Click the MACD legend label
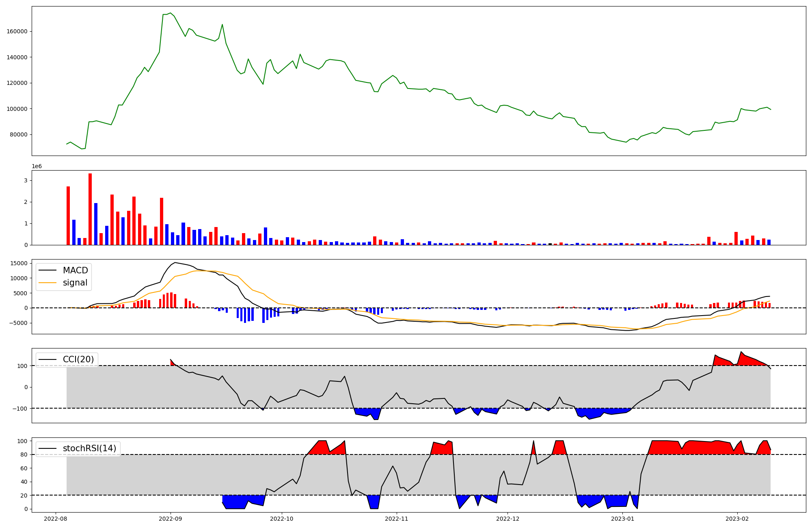 (x=75, y=270)
